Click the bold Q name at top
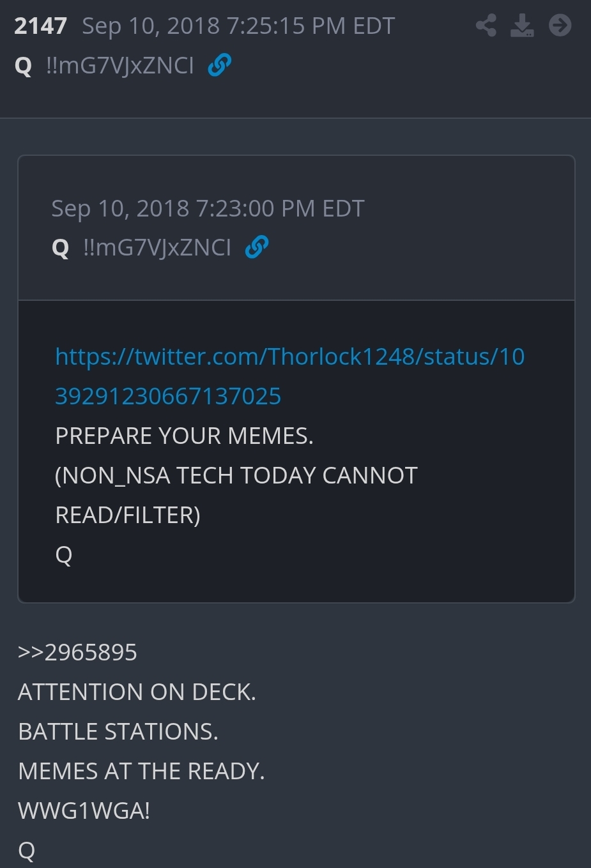Image resolution: width=591 pixels, height=868 pixels. (23, 66)
